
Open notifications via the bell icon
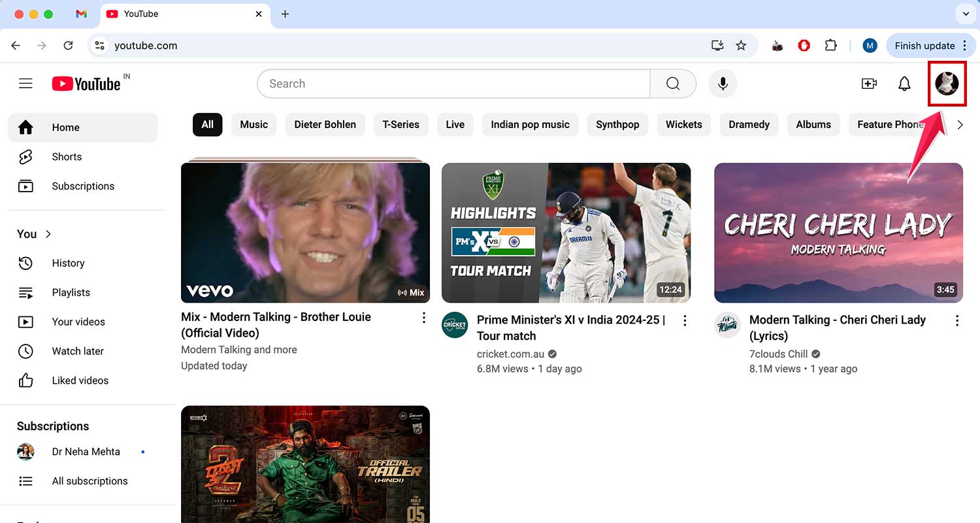904,84
